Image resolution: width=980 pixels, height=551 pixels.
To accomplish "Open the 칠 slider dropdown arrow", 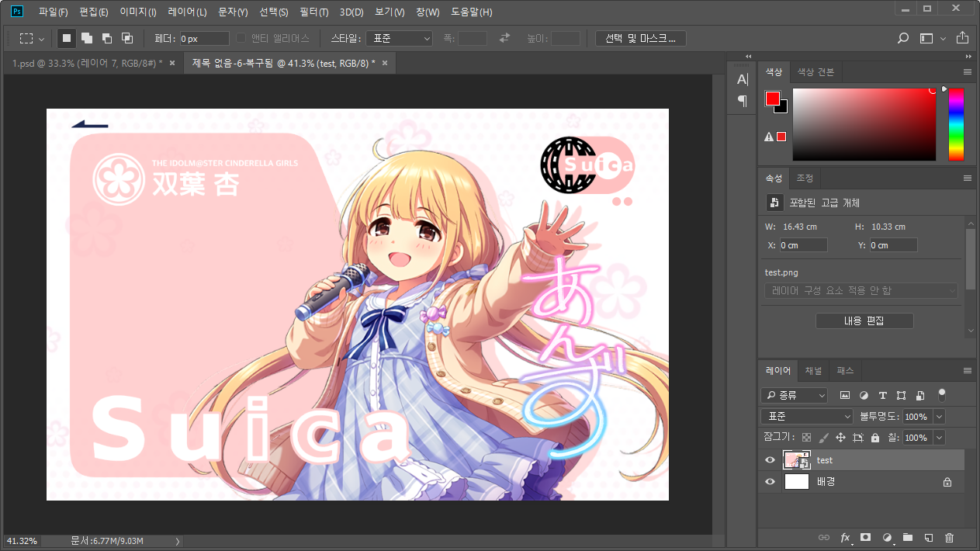I will point(940,438).
